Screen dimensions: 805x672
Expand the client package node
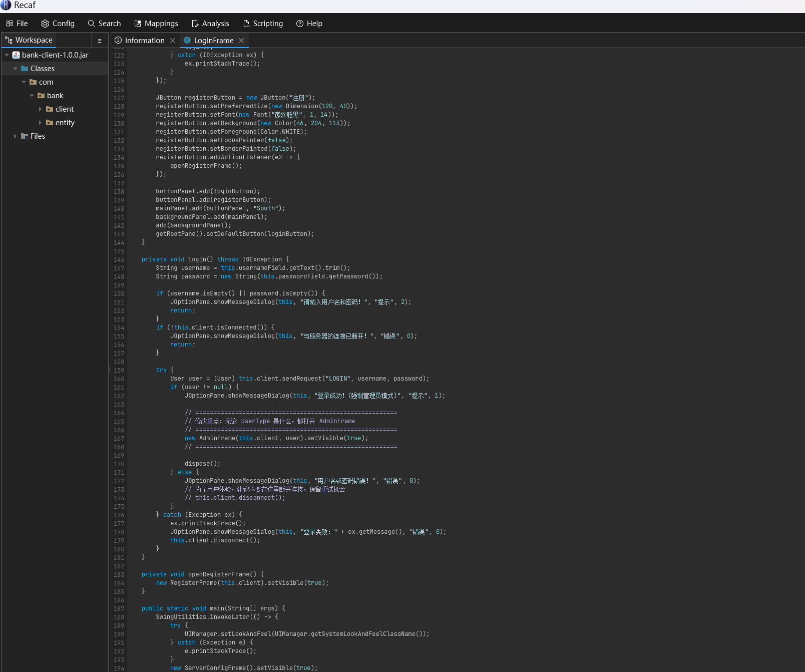pos(40,109)
